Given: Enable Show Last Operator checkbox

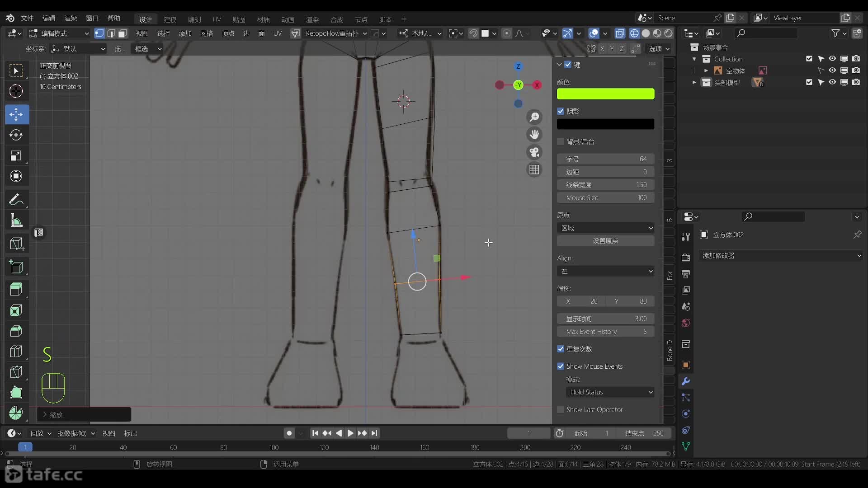Looking at the screenshot, I should coord(561,409).
